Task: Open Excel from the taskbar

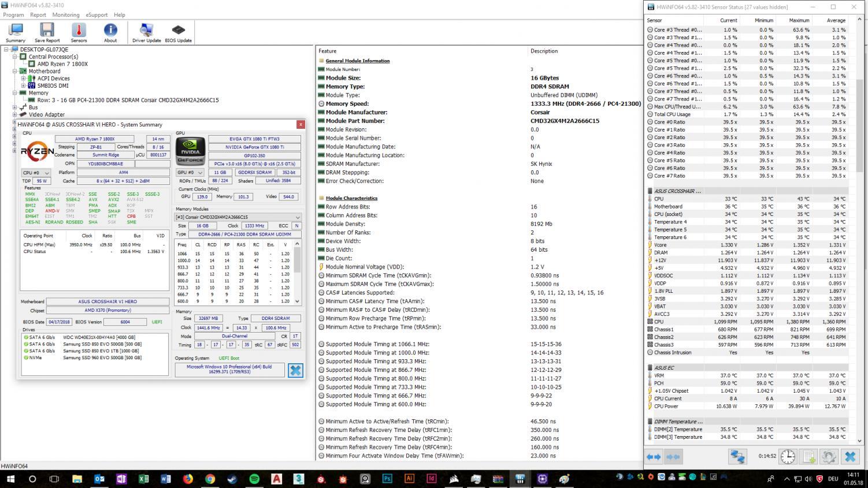Action: [143, 479]
